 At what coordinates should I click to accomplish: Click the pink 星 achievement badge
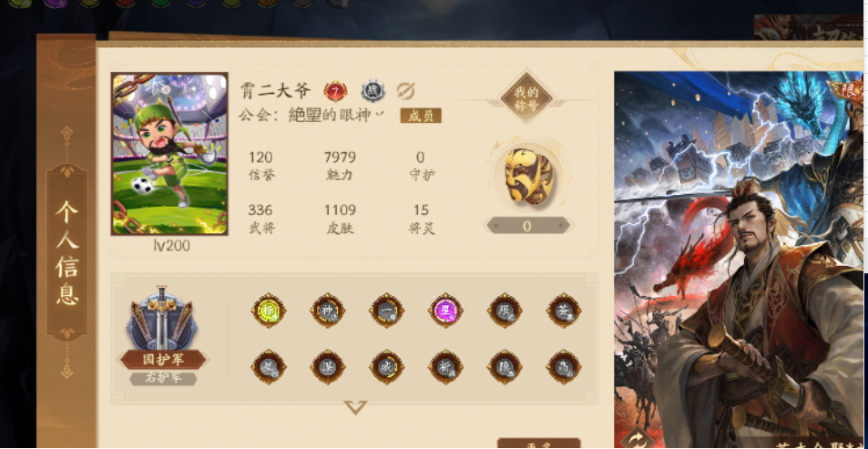click(445, 311)
